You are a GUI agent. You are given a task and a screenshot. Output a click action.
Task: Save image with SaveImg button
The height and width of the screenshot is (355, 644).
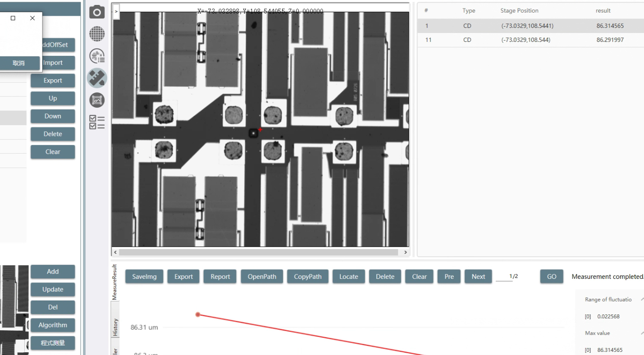pos(144,277)
